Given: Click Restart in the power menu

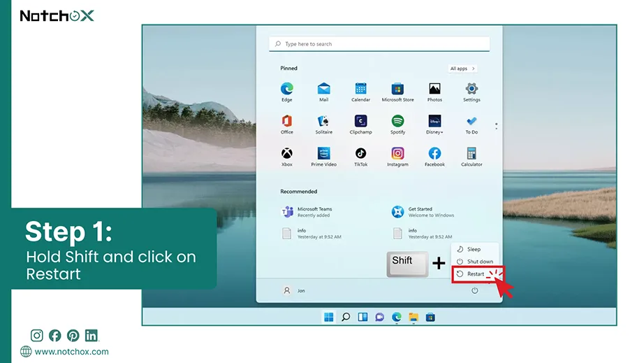Looking at the screenshot, I should click(x=475, y=273).
